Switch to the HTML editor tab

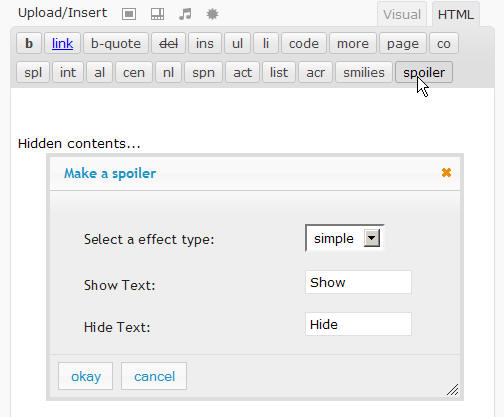(455, 14)
